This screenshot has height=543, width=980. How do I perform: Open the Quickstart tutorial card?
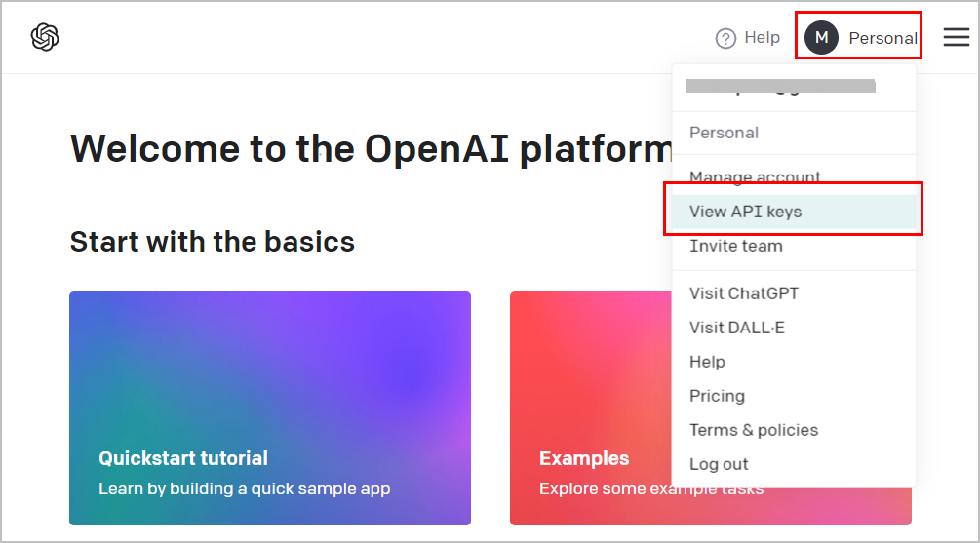pyautogui.click(x=270, y=408)
